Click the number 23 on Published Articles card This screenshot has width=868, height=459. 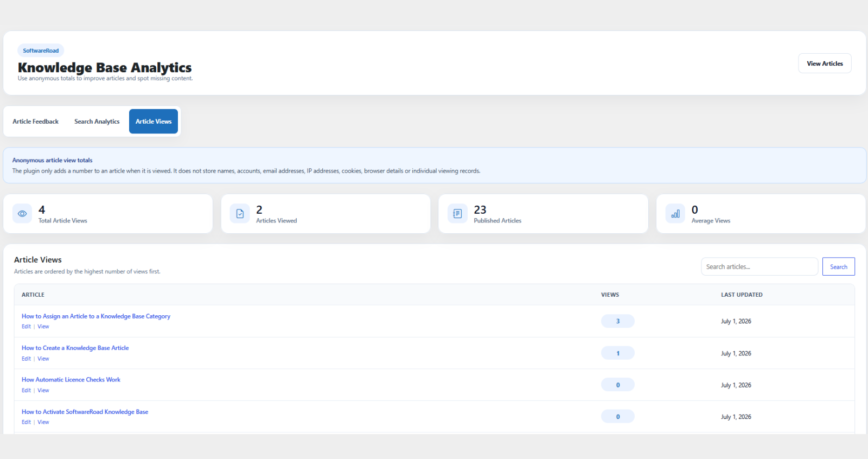pyautogui.click(x=480, y=209)
